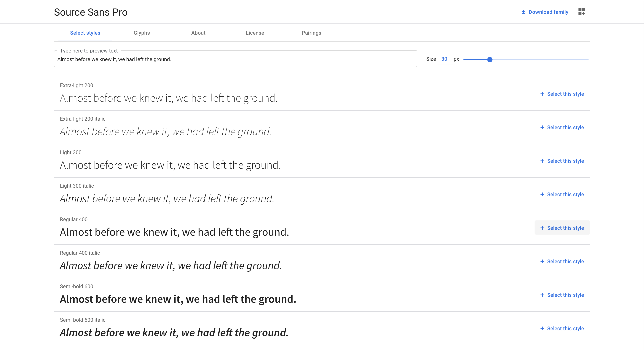Select this style label for Semi-bold 600
644x350 pixels.
click(565, 295)
